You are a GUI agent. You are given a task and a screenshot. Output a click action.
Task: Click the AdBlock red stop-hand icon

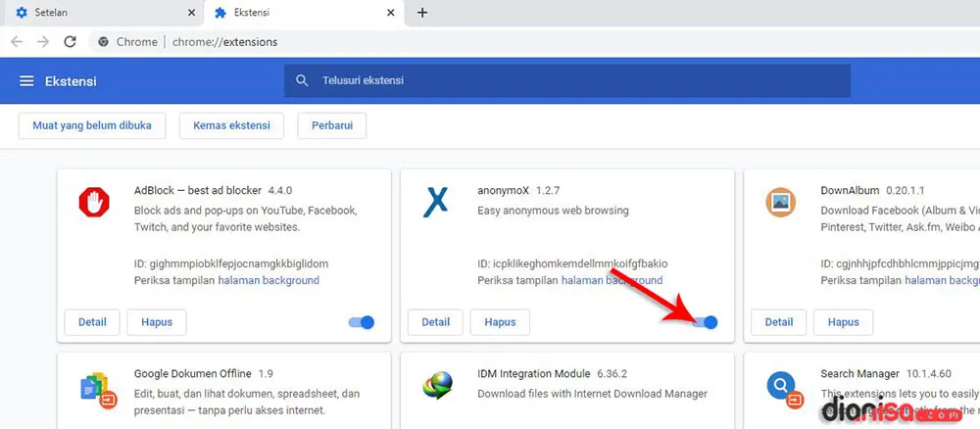94,203
